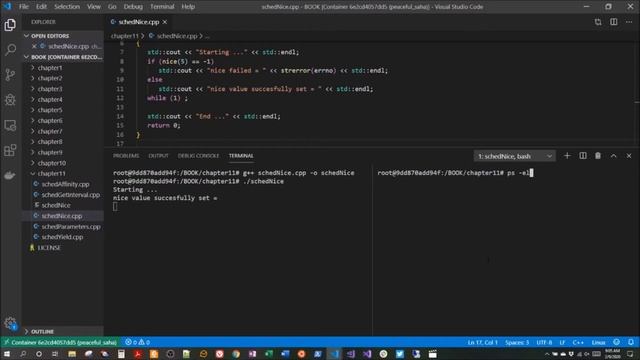Split the editor to the right
640x360 pixels.
tap(613, 22)
